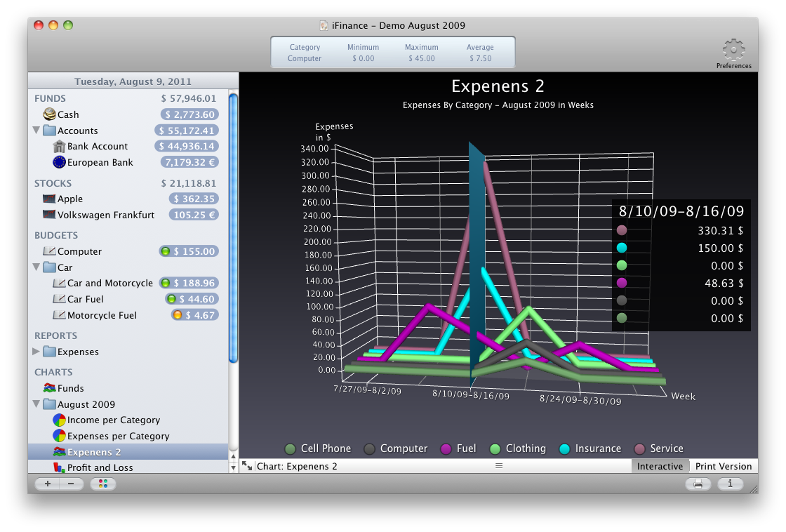Click the 'Tuesday, August 9, 2011' date header
Viewport: 786px width, 532px height.
(133, 81)
